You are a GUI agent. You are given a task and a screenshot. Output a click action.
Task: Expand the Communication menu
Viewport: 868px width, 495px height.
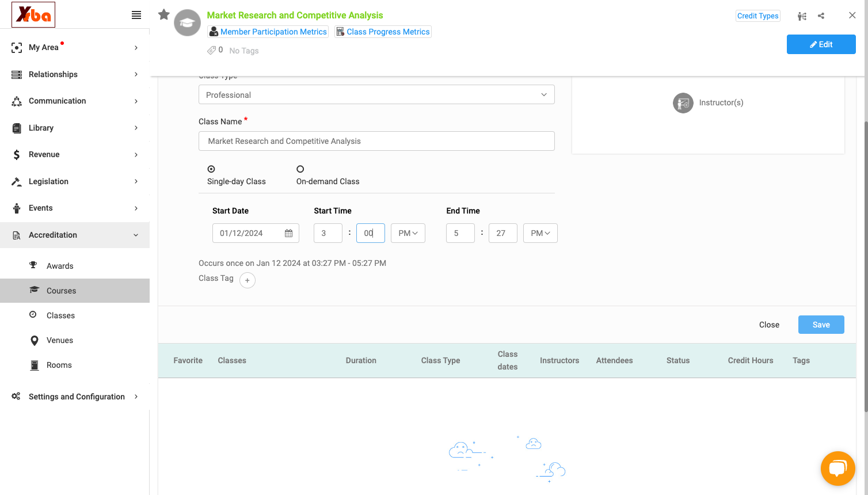point(75,101)
